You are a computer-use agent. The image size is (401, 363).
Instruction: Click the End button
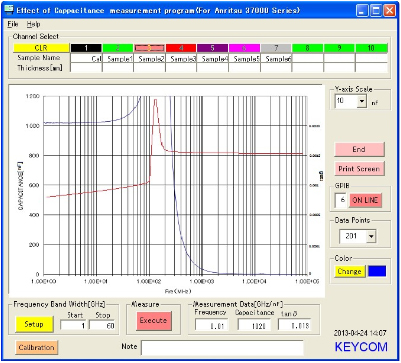[359, 149]
